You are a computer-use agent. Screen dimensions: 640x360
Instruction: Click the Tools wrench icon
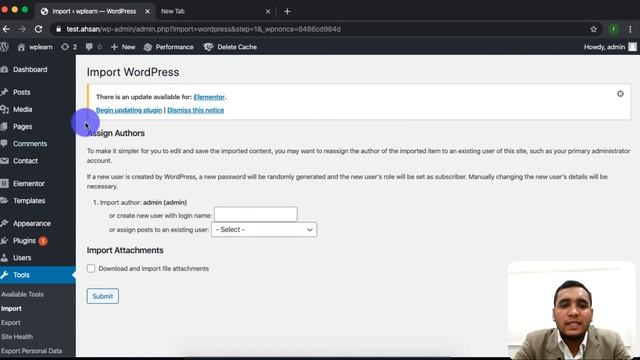click(x=4, y=275)
